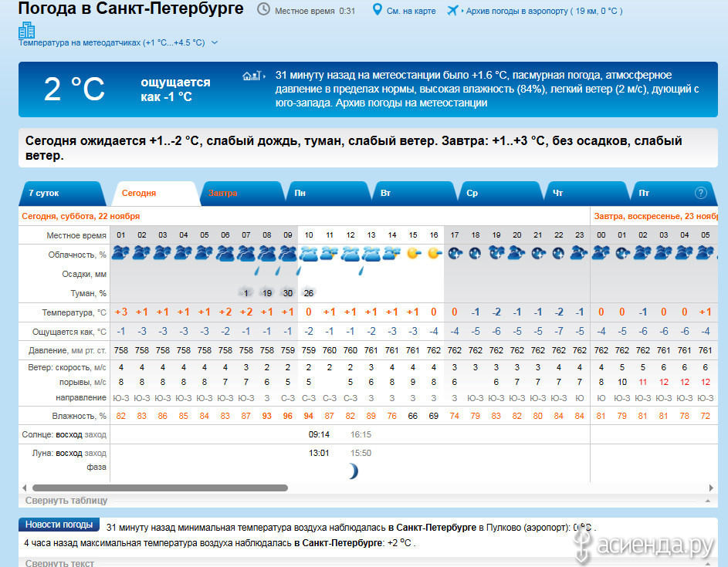Click the sun icon at hour 15
This screenshot has height=567, width=728.
pos(413,252)
